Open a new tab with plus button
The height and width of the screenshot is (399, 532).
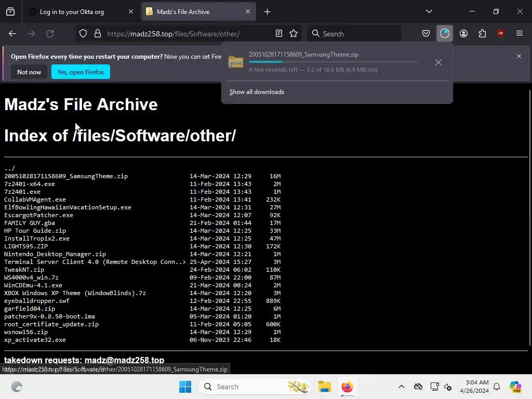coord(268,12)
